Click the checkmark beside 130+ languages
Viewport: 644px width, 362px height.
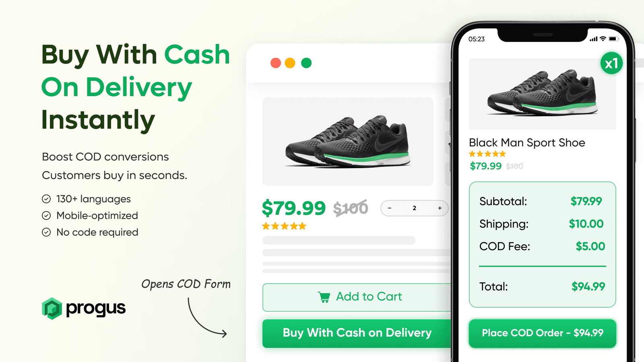(47, 199)
